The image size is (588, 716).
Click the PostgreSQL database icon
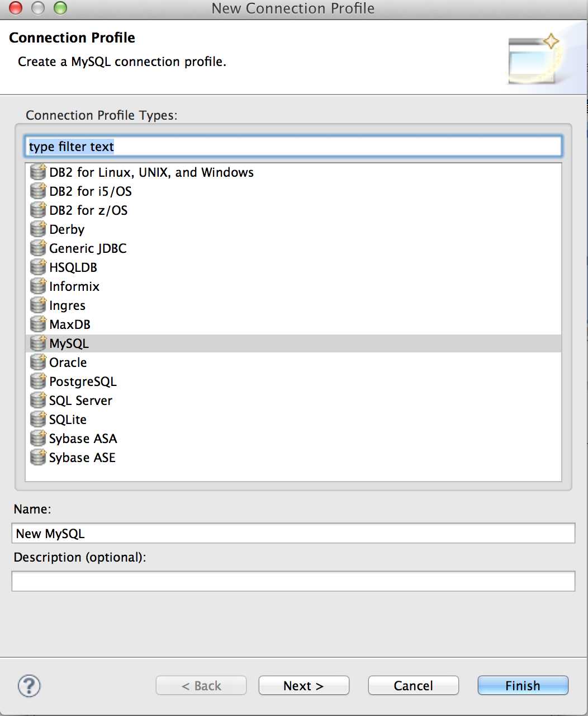pos(38,381)
